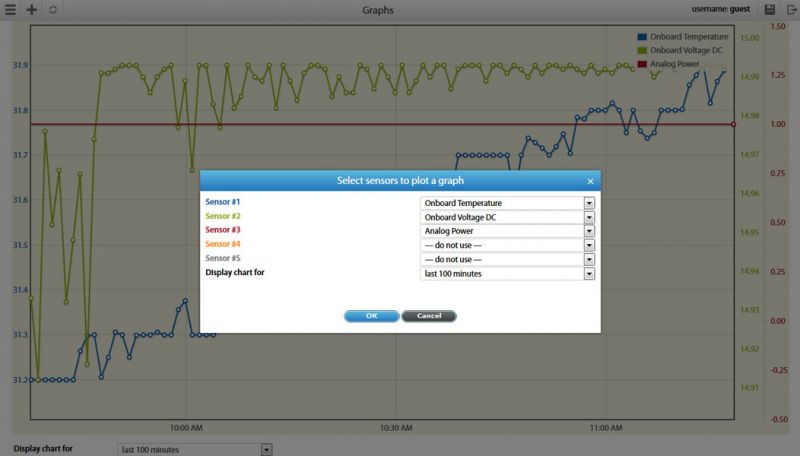Image resolution: width=800 pixels, height=456 pixels.
Task: Close the Select sensors dialog
Action: tap(590, 181)
